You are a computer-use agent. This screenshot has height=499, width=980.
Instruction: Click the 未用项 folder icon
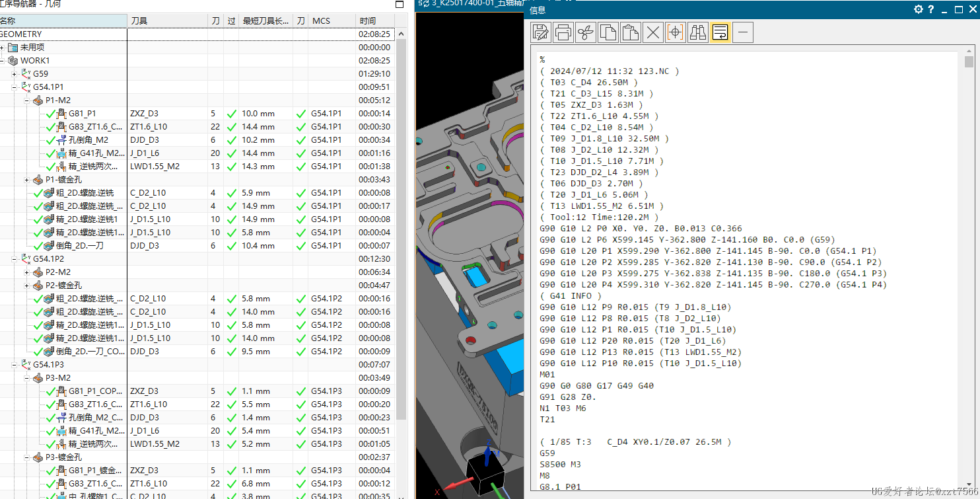tap(13, 47)
